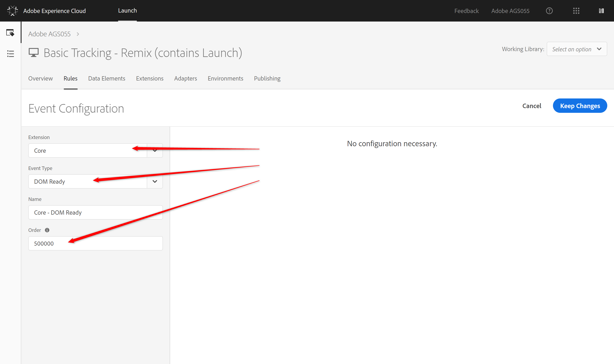
Task: Click the monitor icon beside property title
Action: pos(34,53)
